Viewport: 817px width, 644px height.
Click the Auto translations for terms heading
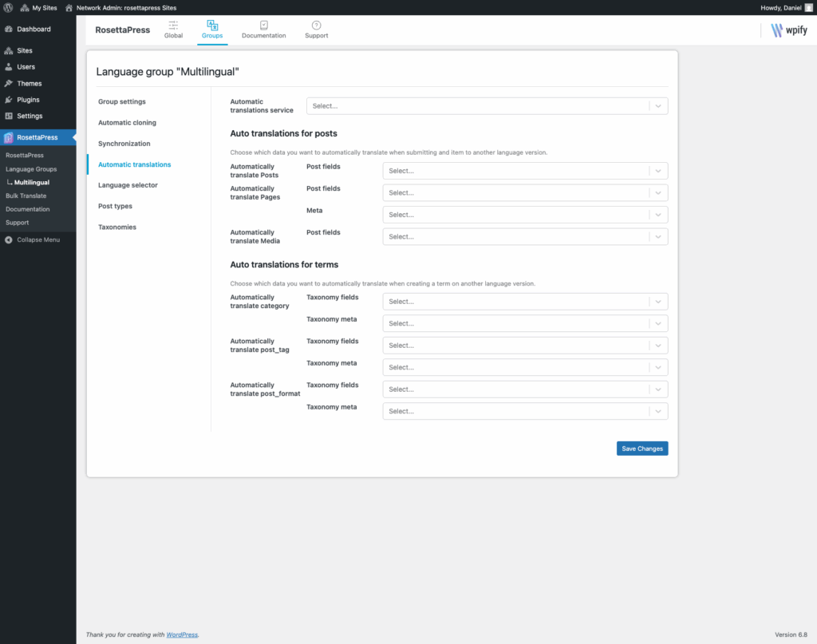point(284,265)
